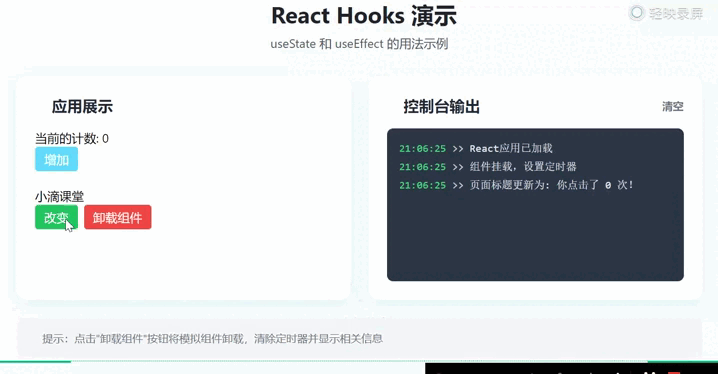Select the '页面标题更新为' log line

pyautogui.click(x=516, y=185)
